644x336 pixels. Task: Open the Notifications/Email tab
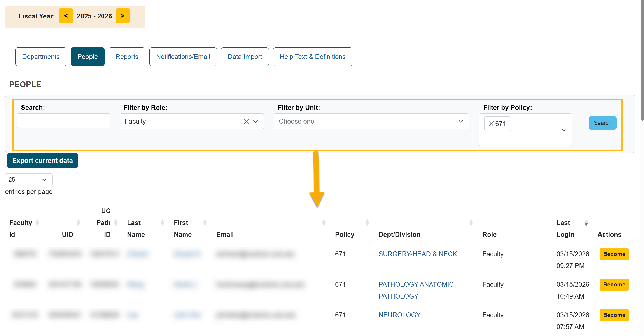coord(183,57)
